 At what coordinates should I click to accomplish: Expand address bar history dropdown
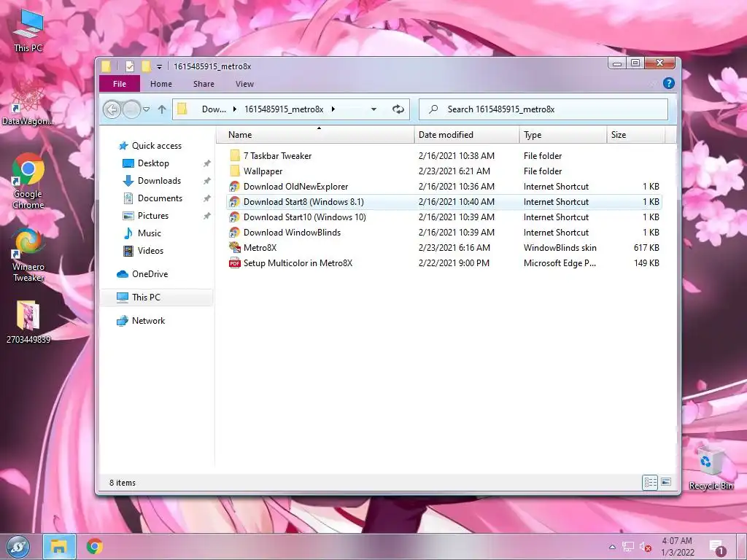point(374,109)
